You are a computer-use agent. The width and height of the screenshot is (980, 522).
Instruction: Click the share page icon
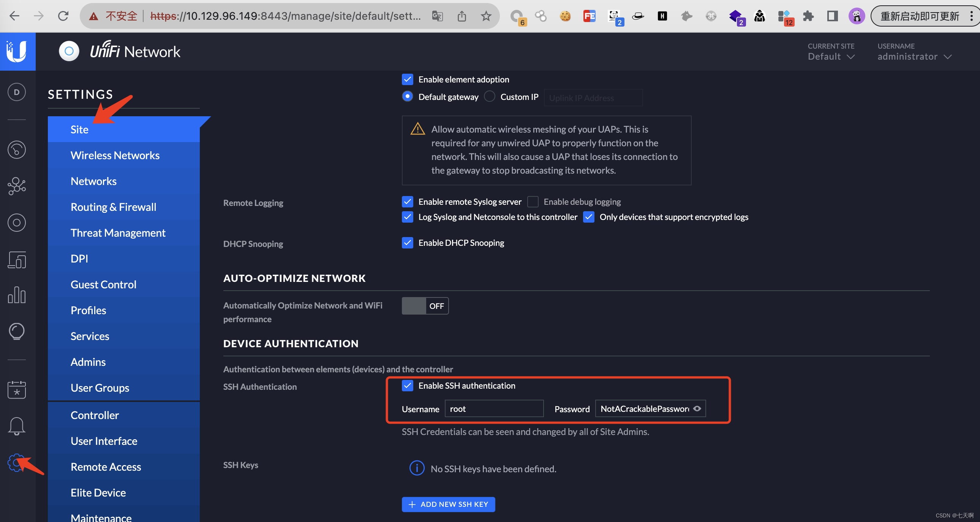[x=462, y=16]
